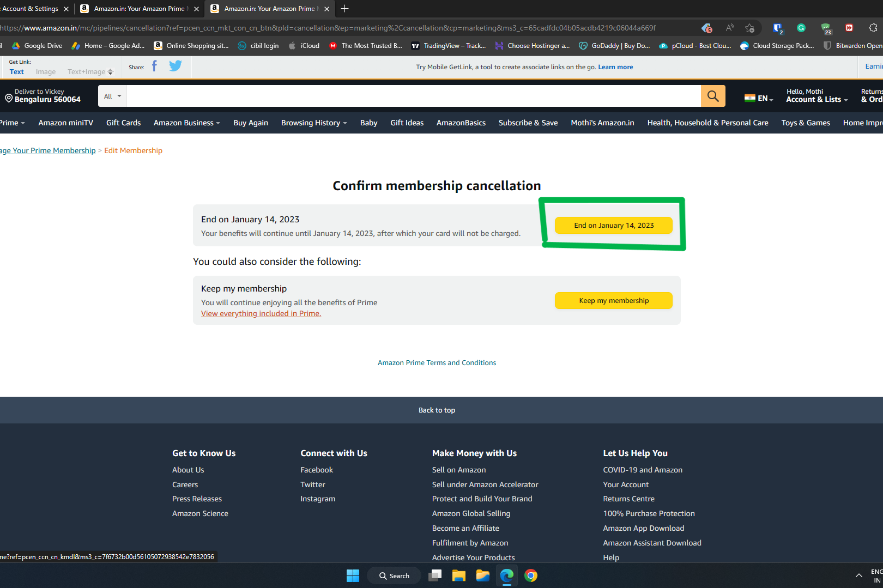Click Keep my membership button
The width and height of the screenshot is (883, 588).
(614, 300)
